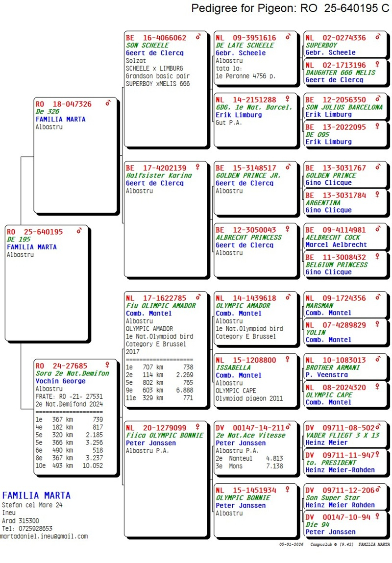Click the female symbol beside RO 24-27685

click(x=108, y=365)
